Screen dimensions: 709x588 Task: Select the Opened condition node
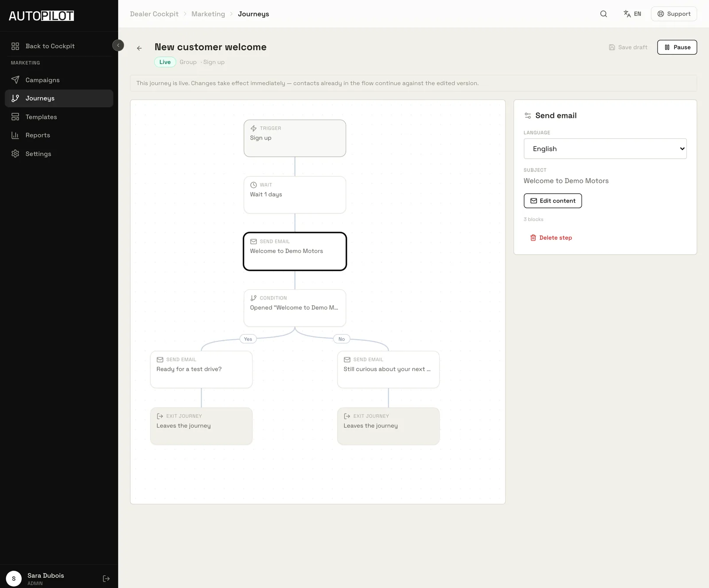pyautogui.click(x=295, y=308)
